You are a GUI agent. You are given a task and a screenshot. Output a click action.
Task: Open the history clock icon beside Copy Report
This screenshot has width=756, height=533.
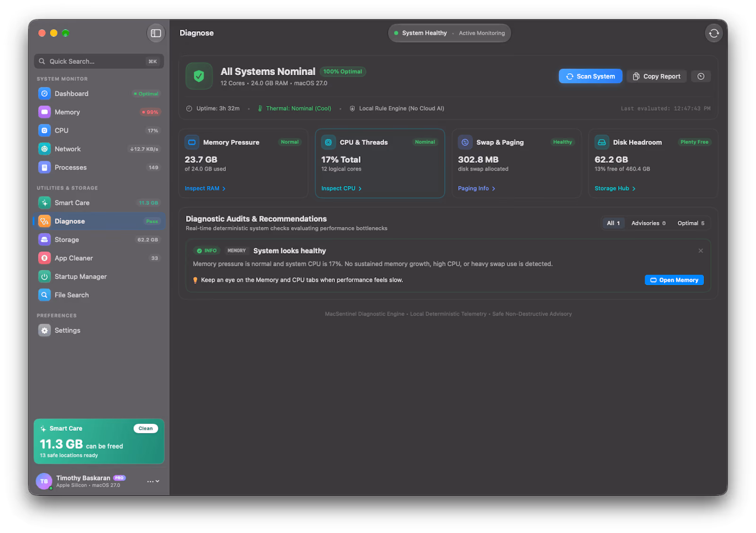coord(701,76)
